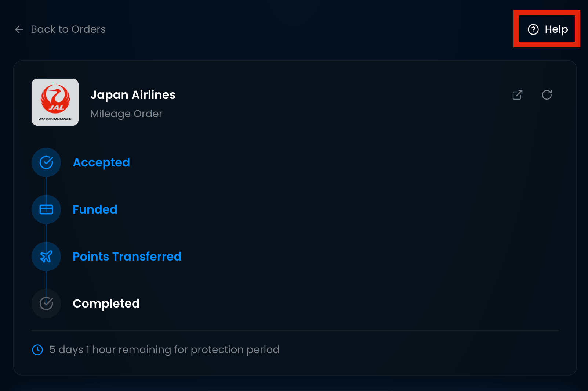Go back to Orders link
The width and height of the screenshot is (588, 391).
coord(68,29)
